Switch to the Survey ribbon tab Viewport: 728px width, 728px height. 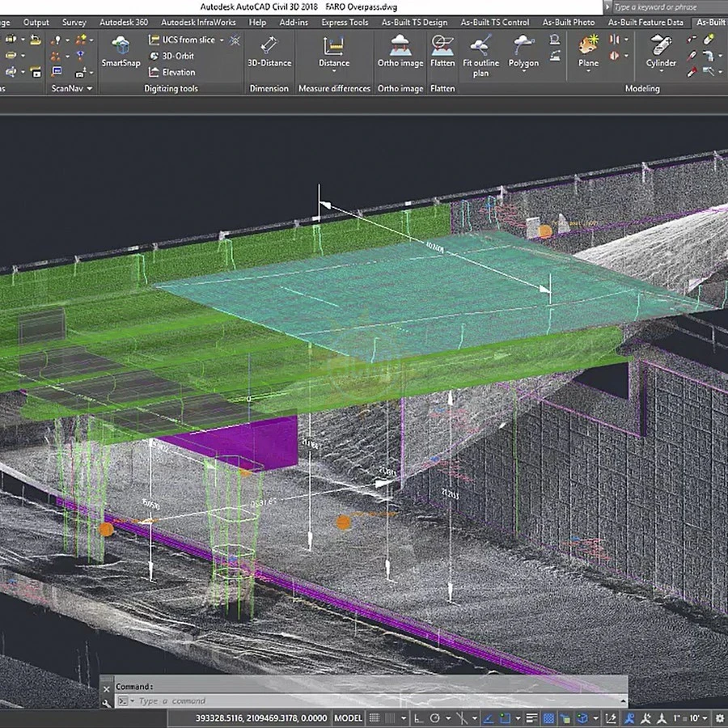click(74, 23)
